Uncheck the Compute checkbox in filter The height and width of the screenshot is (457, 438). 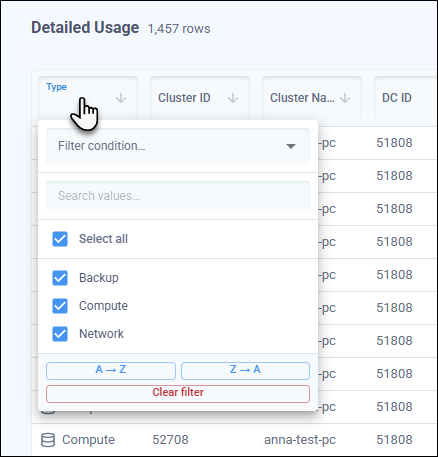60,306
